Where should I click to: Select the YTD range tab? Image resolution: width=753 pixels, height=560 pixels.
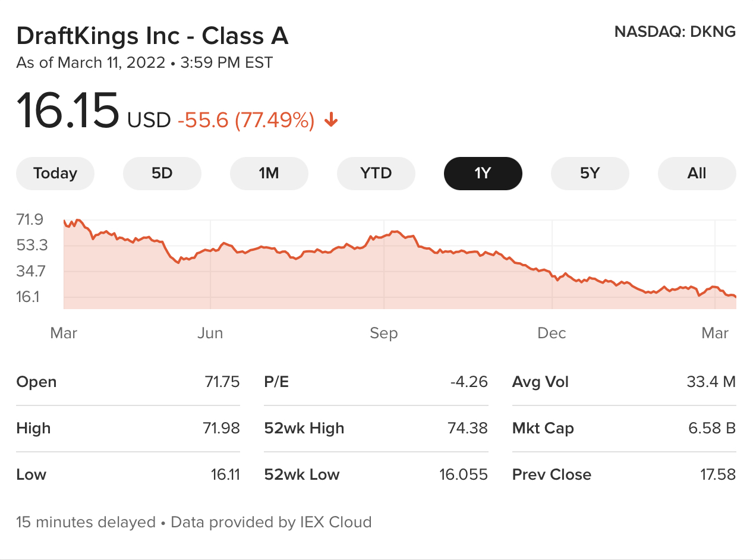[376, 174]
